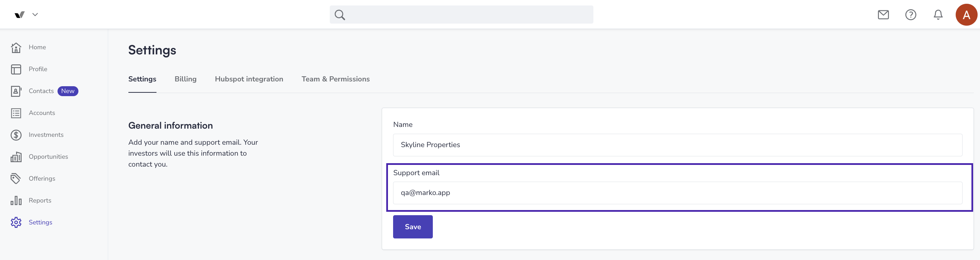Expand the workspace switcher chevron
Screen dimensions: 980x260
[35, 14]
